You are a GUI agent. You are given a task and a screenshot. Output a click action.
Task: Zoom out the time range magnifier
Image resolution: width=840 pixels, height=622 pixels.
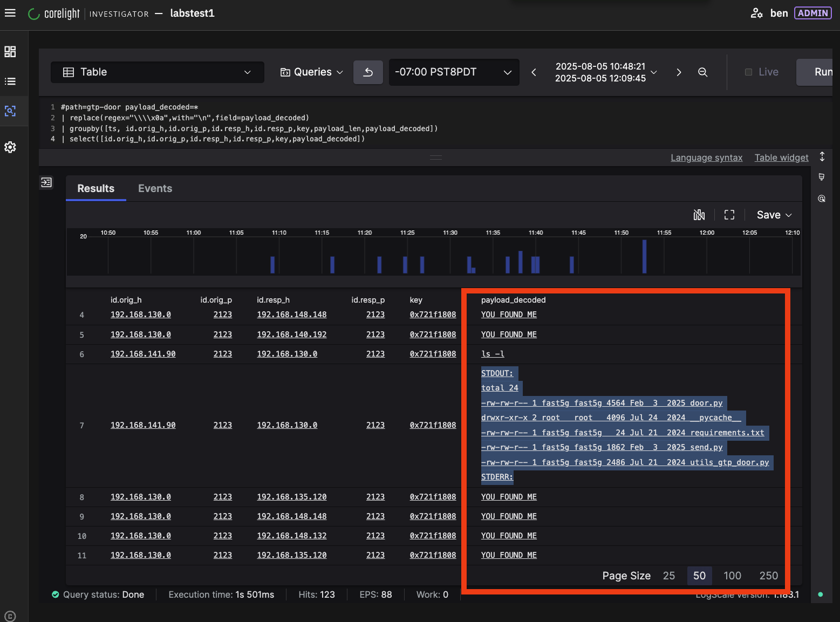click(x=702, y=72)
